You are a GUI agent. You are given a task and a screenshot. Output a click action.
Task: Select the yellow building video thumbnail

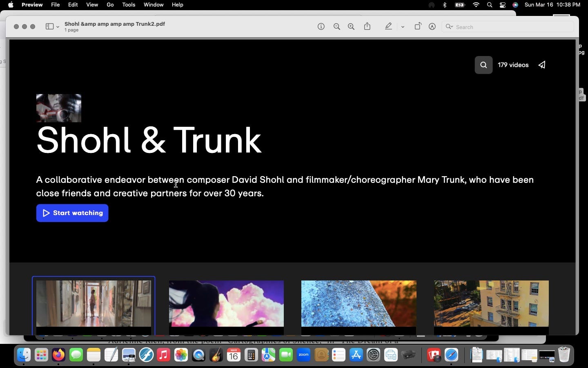point(491,303)
